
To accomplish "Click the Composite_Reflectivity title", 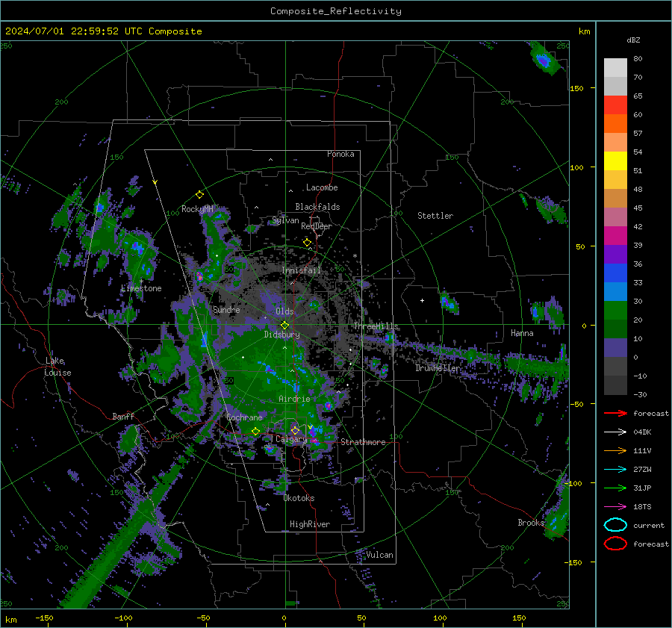I will point(336,11).
